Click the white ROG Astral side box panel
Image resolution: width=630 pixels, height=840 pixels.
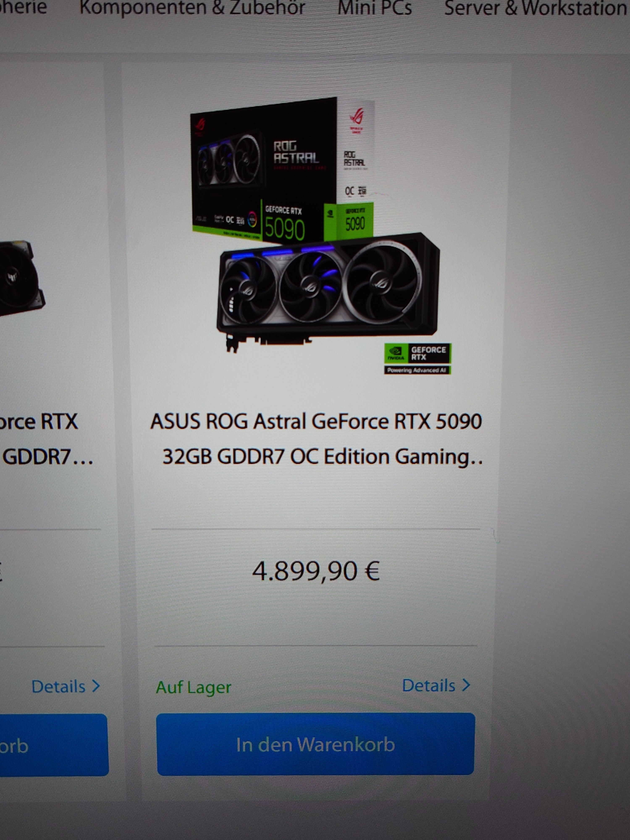(356, 152)
